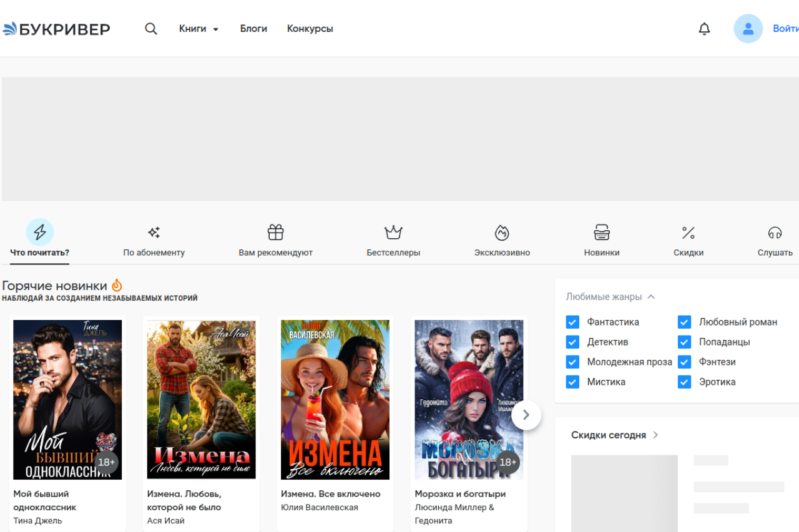Open notifications bell

click(x=704, y=29)
